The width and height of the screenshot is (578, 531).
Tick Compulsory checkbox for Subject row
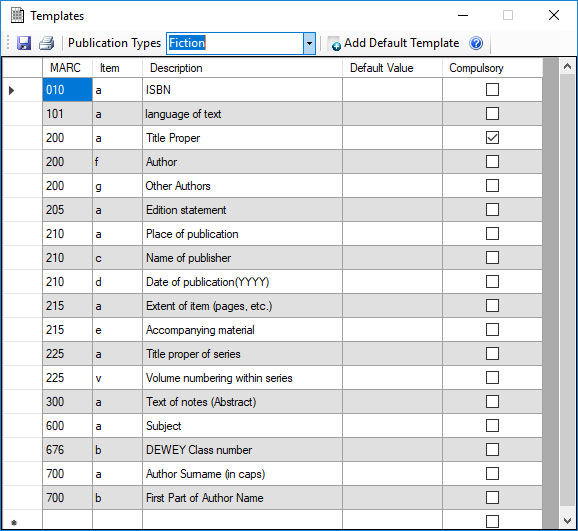(x=492, y=426)
